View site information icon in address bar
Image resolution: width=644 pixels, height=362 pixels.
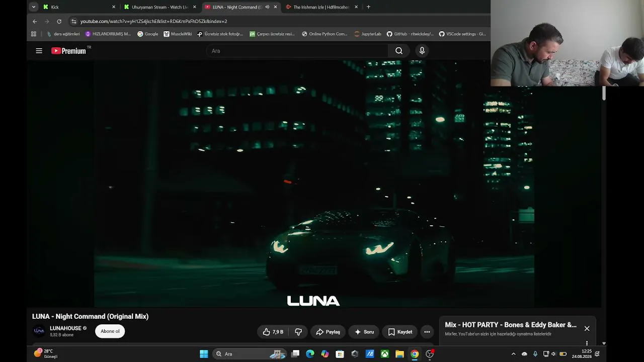[74, 22]
